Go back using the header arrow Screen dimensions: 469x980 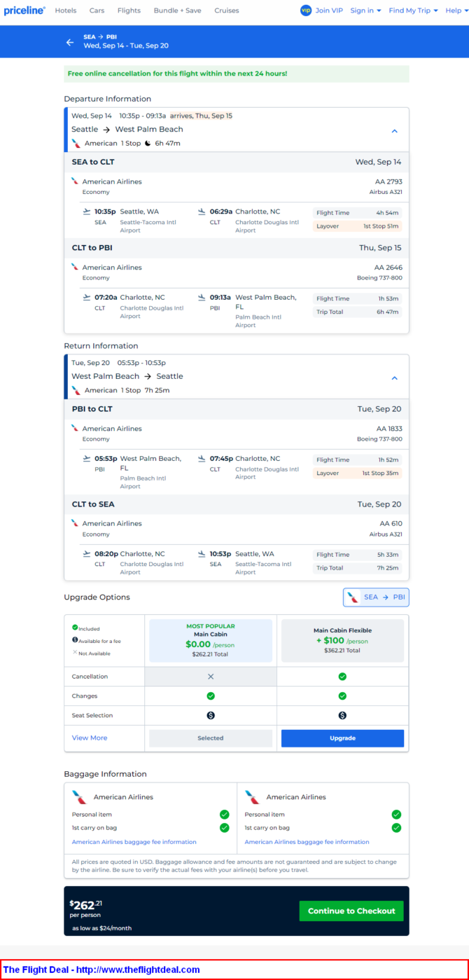(x=70, y=42)
